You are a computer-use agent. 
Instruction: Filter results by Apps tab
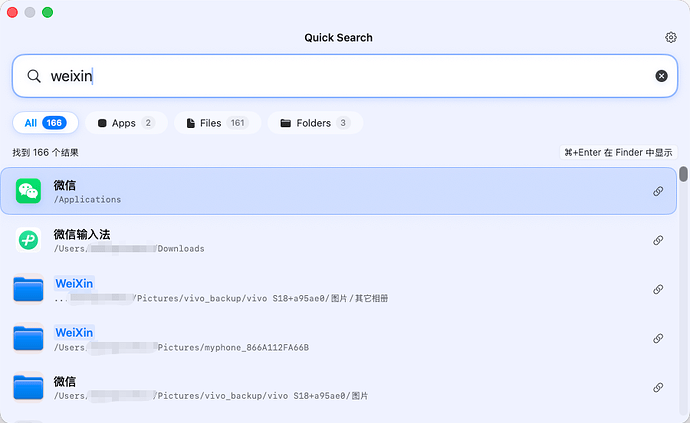point(126,123)
